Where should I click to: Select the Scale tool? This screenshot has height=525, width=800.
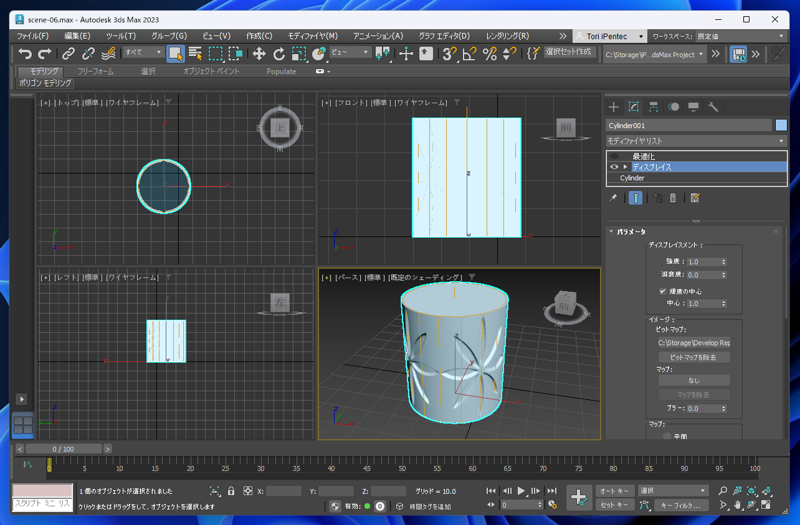tap(298, 54)
